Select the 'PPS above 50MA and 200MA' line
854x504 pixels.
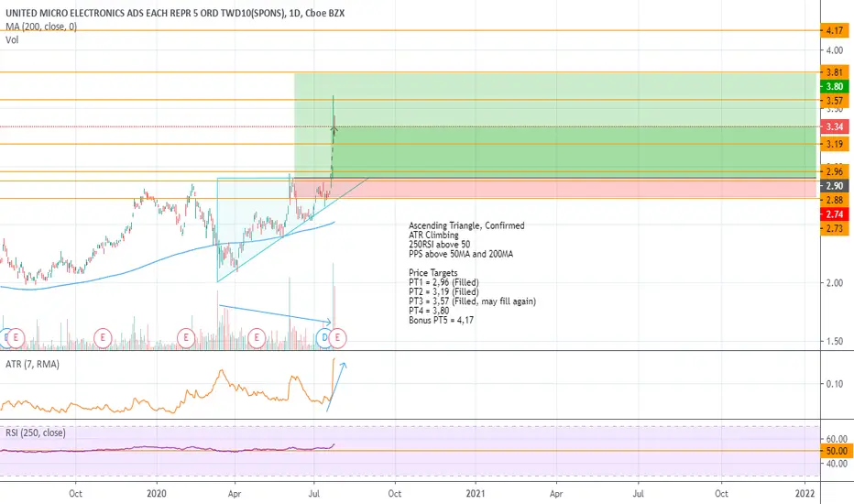pyautogui.click(x=461, y=254)
